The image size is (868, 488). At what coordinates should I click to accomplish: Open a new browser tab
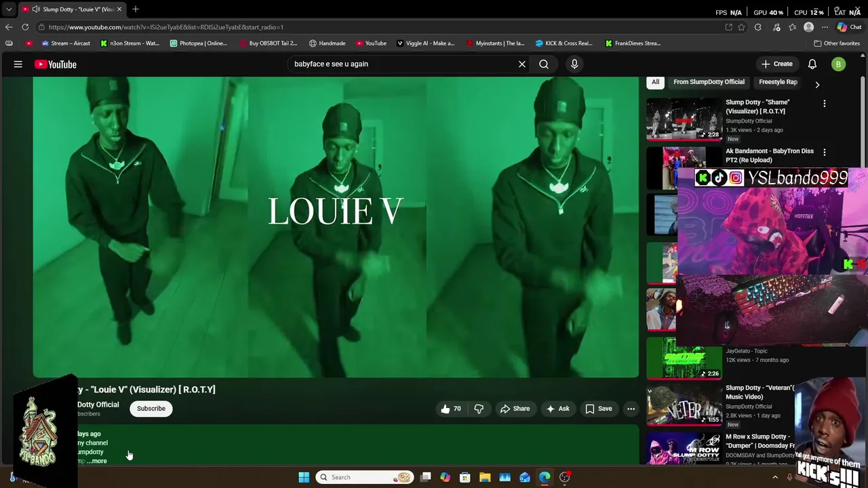136,9
